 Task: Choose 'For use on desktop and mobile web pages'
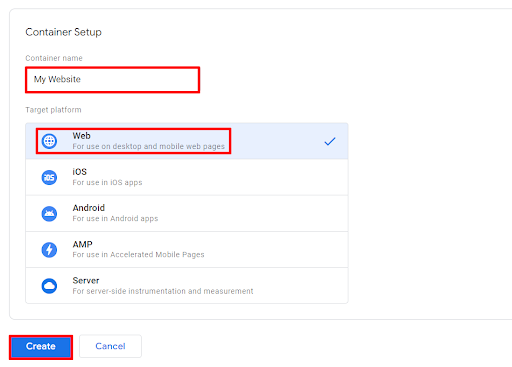point(149,146)
